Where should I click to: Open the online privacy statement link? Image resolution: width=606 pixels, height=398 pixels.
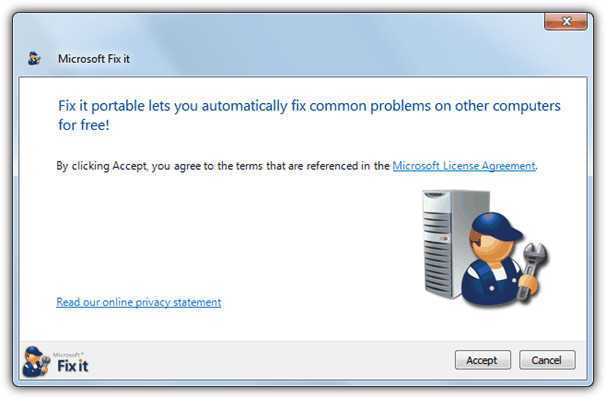(x=139, y=302)
